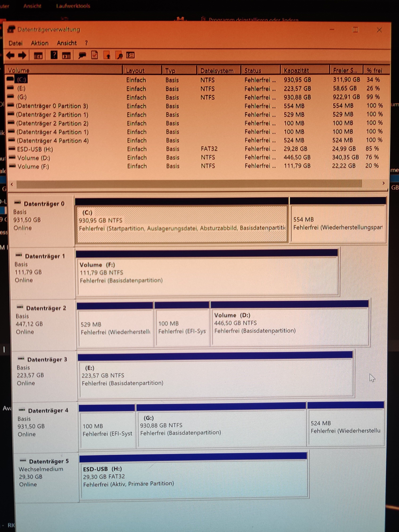Open the Datei menu
The image size is (399, 532).
tap(16, 43)
